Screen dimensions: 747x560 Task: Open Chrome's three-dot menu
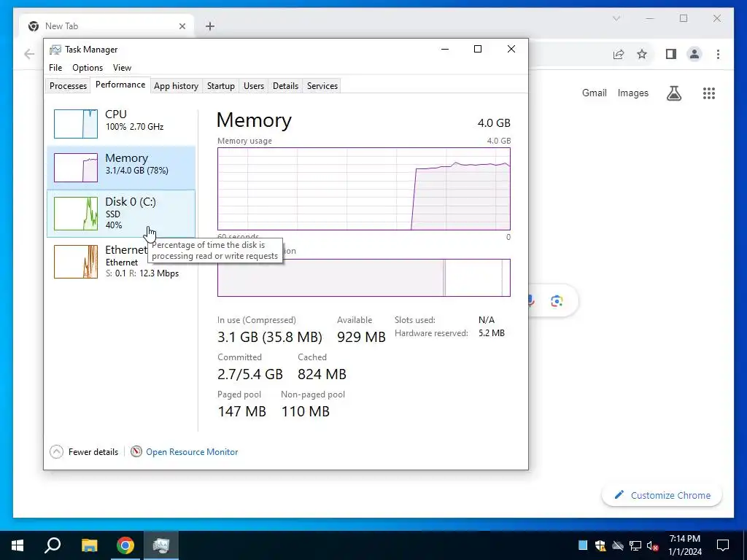pos(718,54)
